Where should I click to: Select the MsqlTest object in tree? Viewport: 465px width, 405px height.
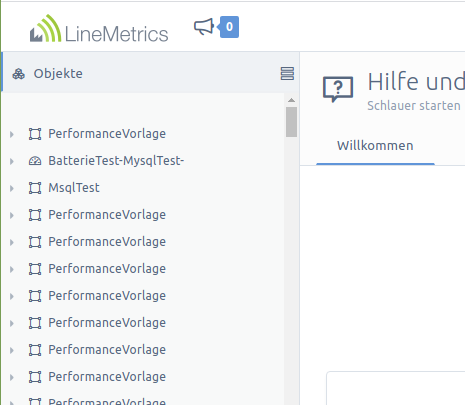tap(74, 188)
